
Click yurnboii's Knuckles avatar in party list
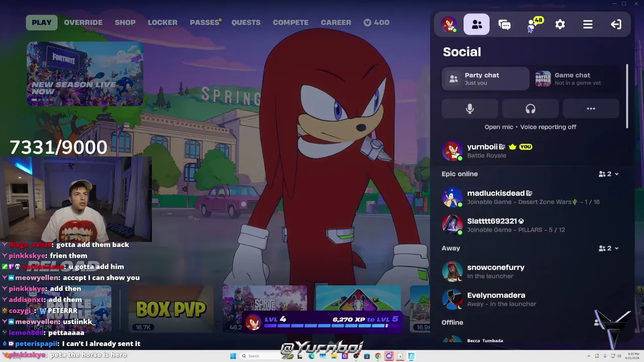[452, 151]
